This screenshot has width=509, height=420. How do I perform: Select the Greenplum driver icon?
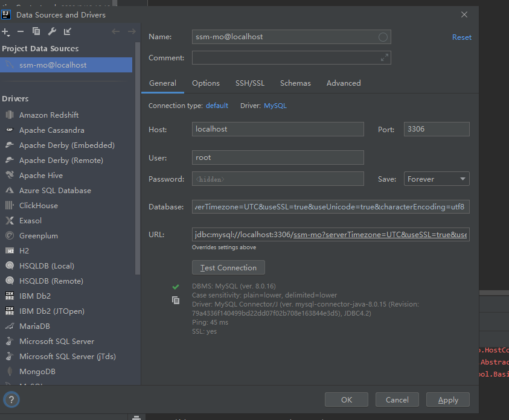pyautogui.click(x=10, y=235)
